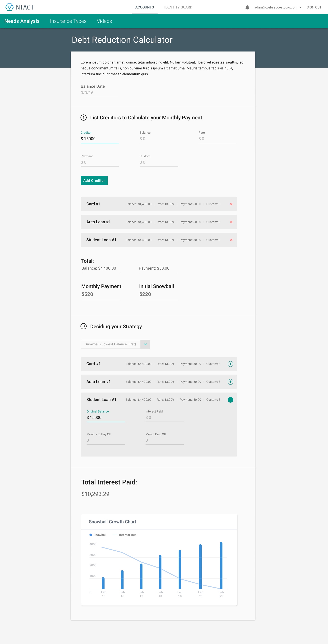Click the Deciding your Strategy heading
This screenshot has width=328, height=644.
point(116,327)
